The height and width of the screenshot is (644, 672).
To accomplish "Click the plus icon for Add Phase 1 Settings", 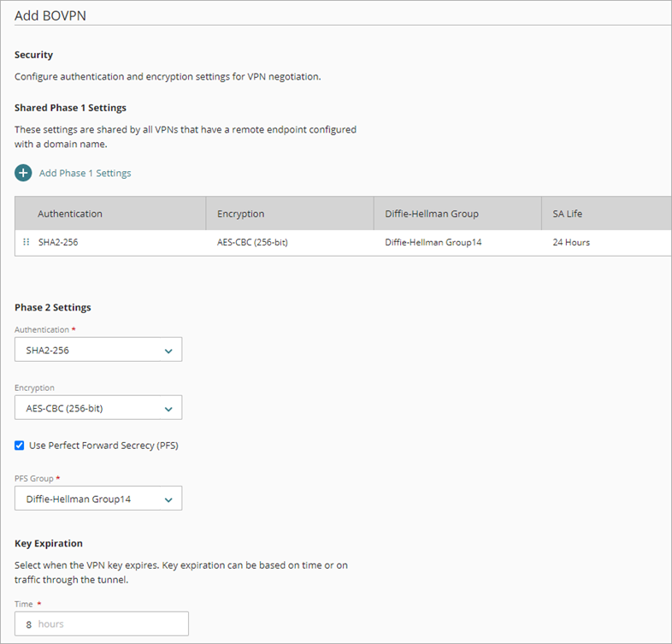I will point(23,173).
